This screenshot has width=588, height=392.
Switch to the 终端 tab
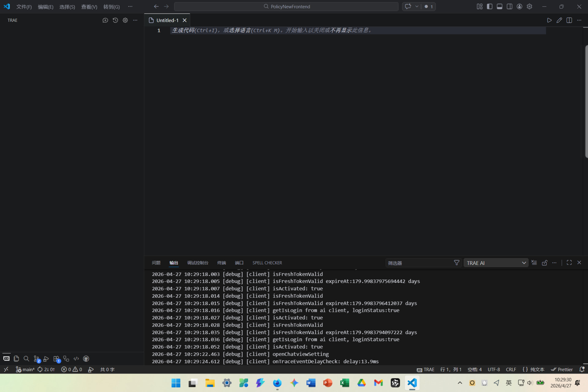tap(221, 263)
